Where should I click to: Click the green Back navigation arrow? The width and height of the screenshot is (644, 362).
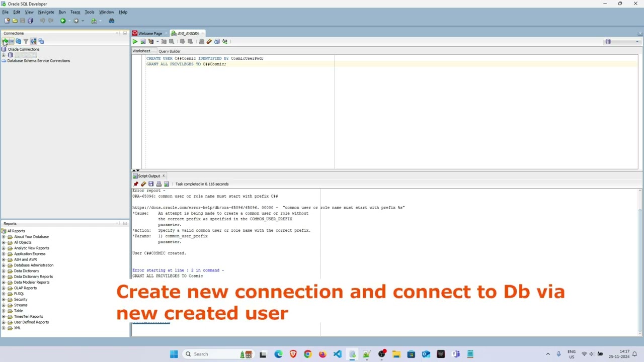click(63, 21)
